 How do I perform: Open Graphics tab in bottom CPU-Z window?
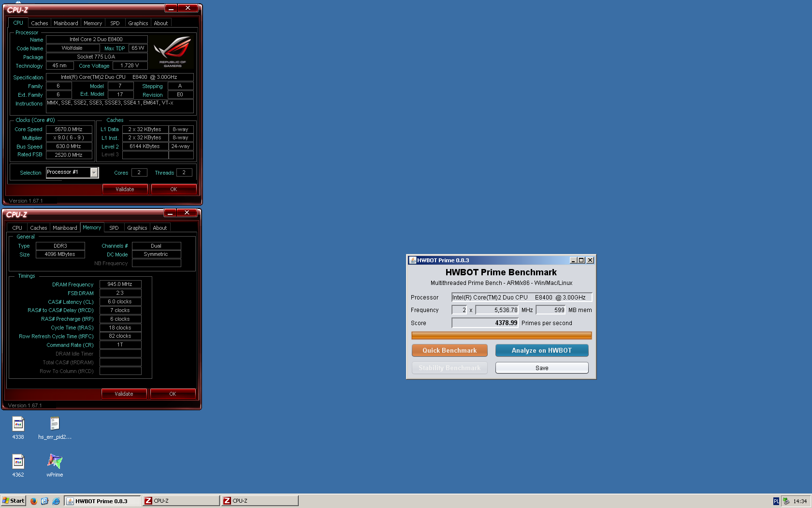click(x=137, y=228)
